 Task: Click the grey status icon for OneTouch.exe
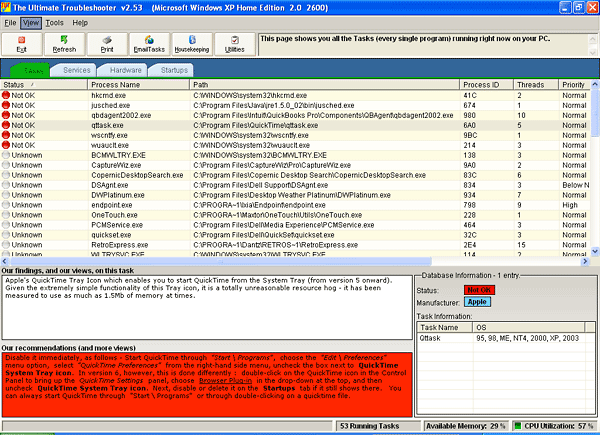[6, 214]
